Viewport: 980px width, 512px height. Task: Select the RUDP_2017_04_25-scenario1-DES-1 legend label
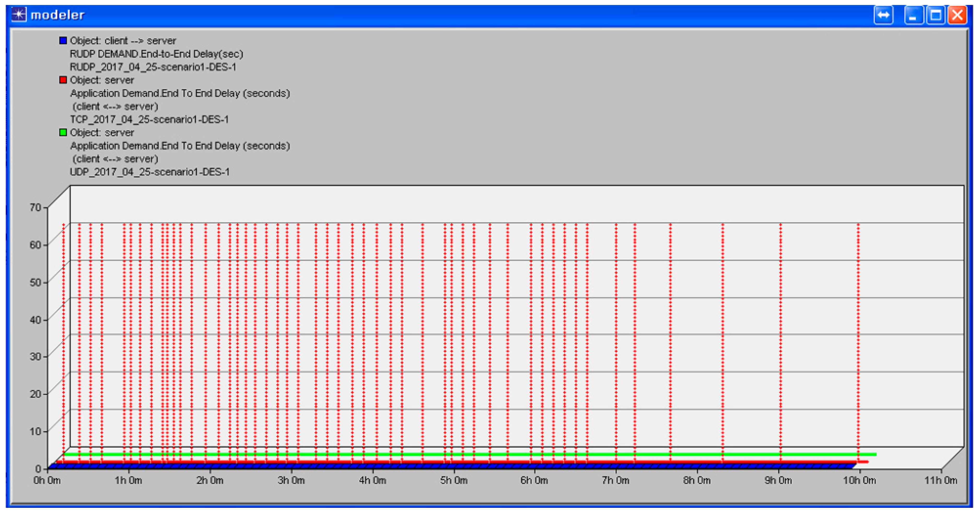tap(153, 67)
